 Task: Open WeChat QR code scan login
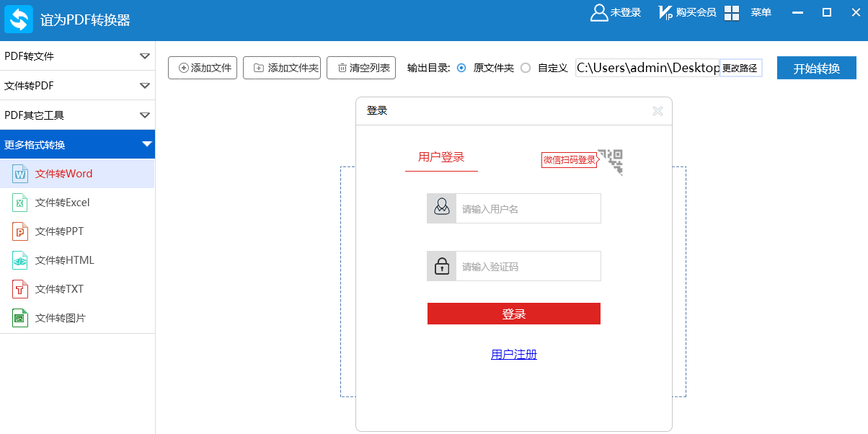point(611,161)
